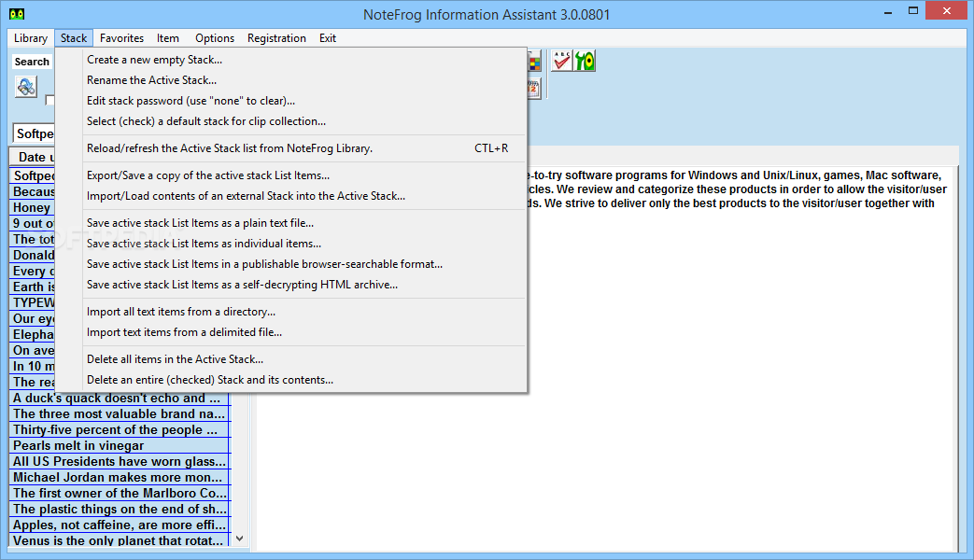Select the 'Earth is' list item
Viewport: 974px width, 560px height.
click(33, 287)
